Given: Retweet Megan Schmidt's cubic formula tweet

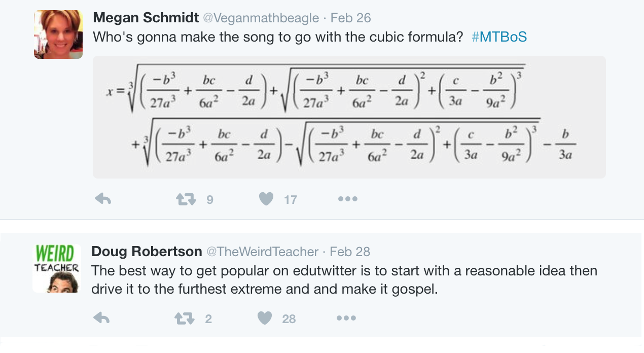Looking at the screenshot, I should click(x=185, y=199).
